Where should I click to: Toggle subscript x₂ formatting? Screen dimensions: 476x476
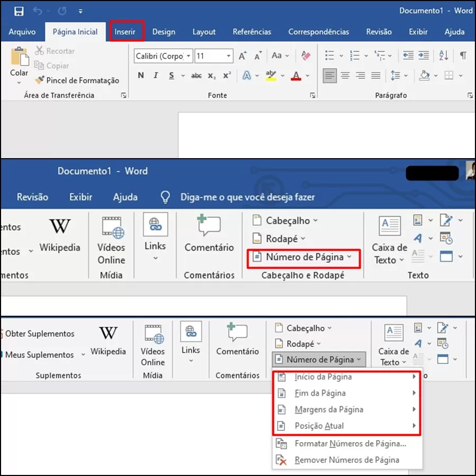coord(212,76)
